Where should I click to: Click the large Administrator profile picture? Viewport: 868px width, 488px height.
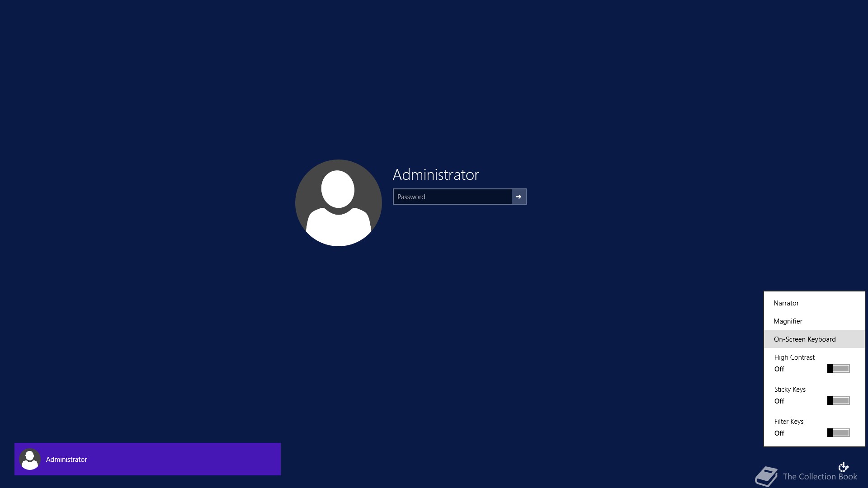pos(338,203)
